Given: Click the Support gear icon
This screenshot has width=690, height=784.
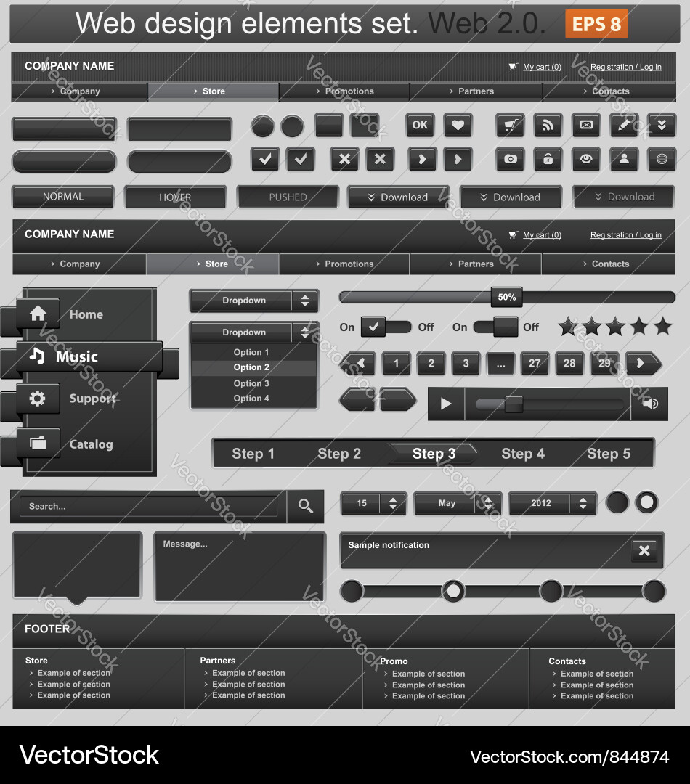Looking at the screenshot, I should (38, 398).
